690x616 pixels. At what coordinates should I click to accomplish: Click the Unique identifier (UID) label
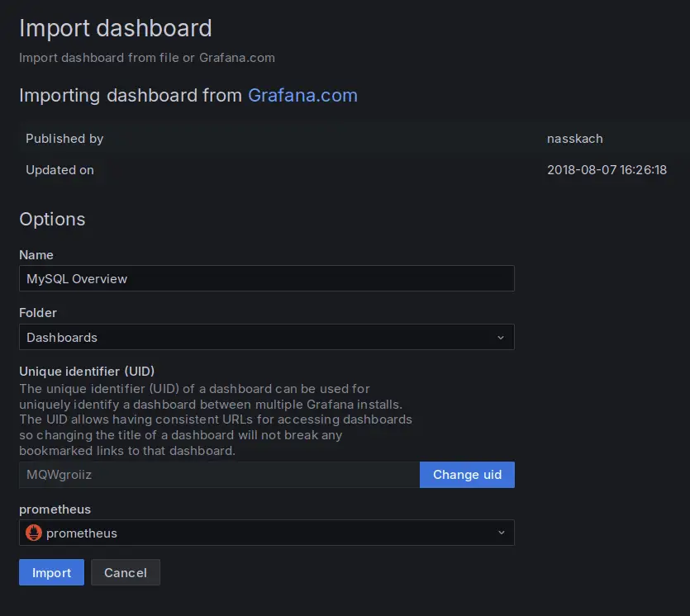87,371
